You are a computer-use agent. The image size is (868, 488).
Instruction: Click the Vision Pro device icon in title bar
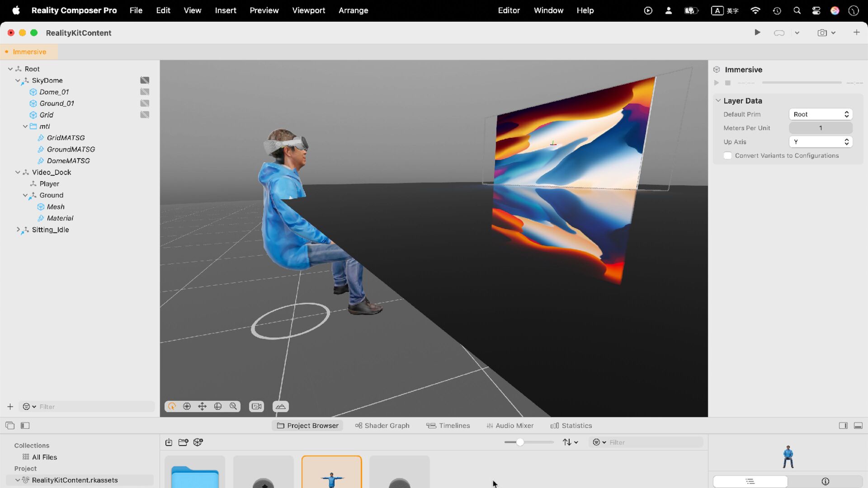tap(779, 33)
